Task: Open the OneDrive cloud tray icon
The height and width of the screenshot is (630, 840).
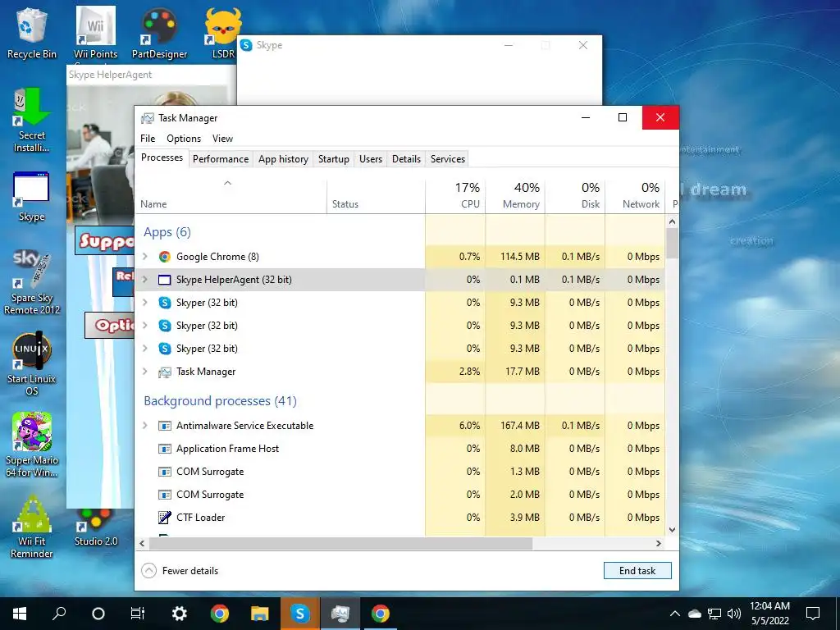Action: (x=695, y=614)
